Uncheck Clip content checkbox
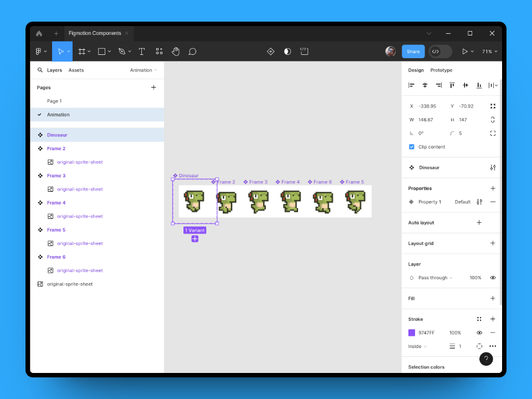This screenshot has width=532, height=399. 412,146
